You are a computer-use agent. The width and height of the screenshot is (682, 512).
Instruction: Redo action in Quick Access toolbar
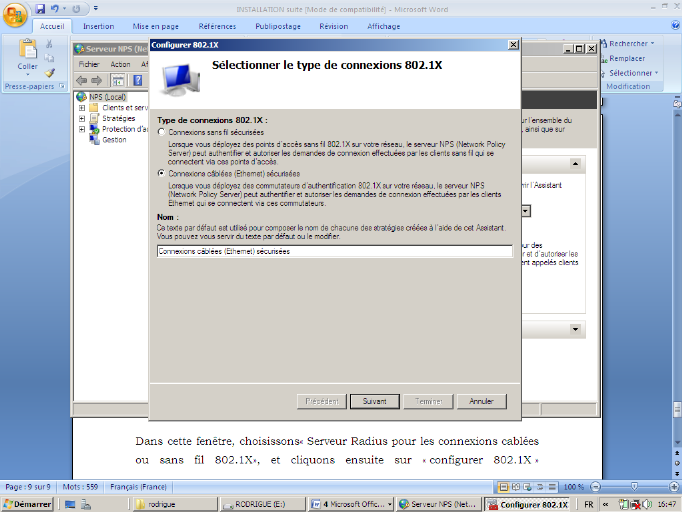point(76,9)
